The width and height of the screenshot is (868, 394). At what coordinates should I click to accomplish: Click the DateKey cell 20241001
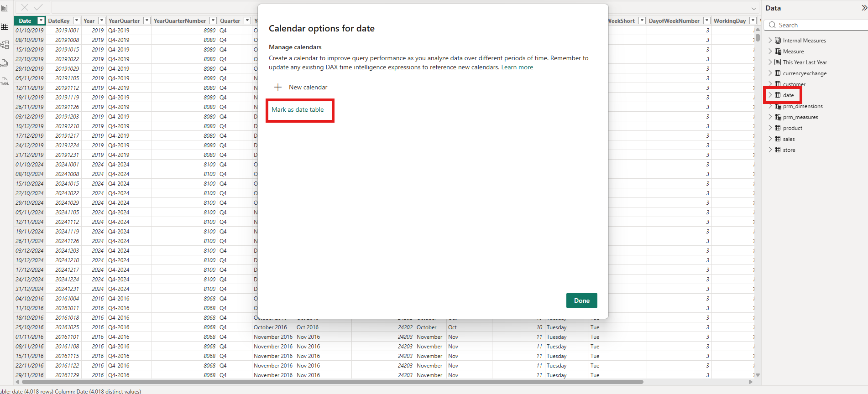click(x=67, y=165)
